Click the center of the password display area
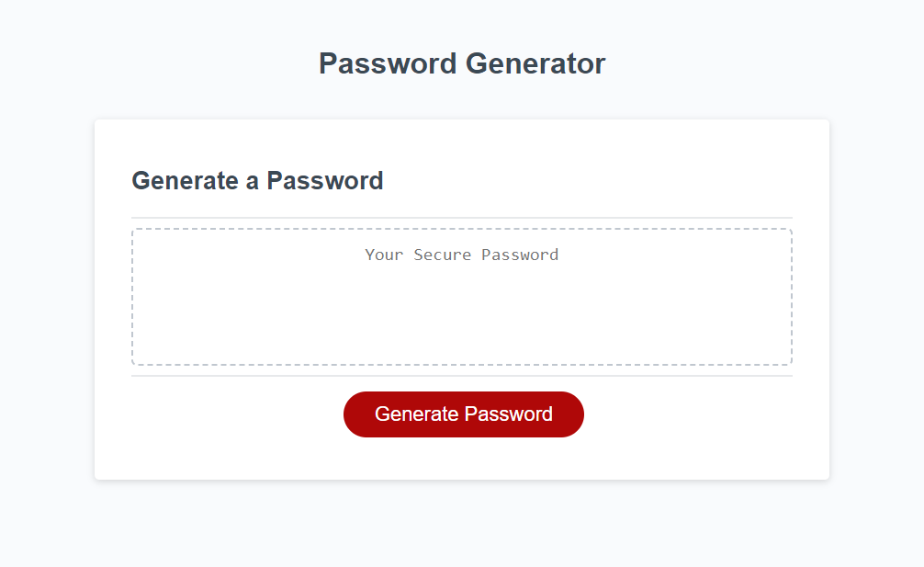Image resolution: width=924 pixels, height=567 pixels. [462, 296]
